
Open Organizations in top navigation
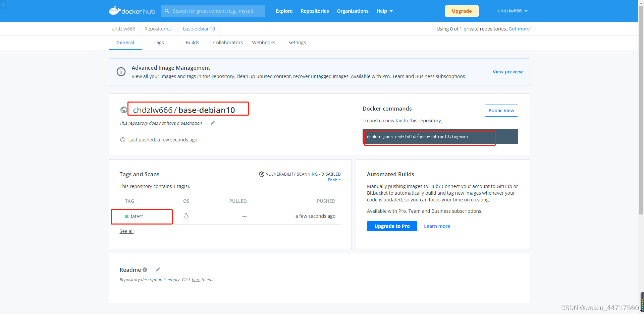point(353,11)
